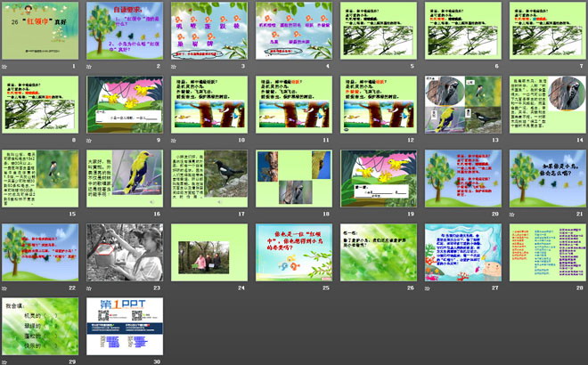This screenshot has height=365, width=588.
Task: Click the animation star below slide 2
Action: point(89,67)
